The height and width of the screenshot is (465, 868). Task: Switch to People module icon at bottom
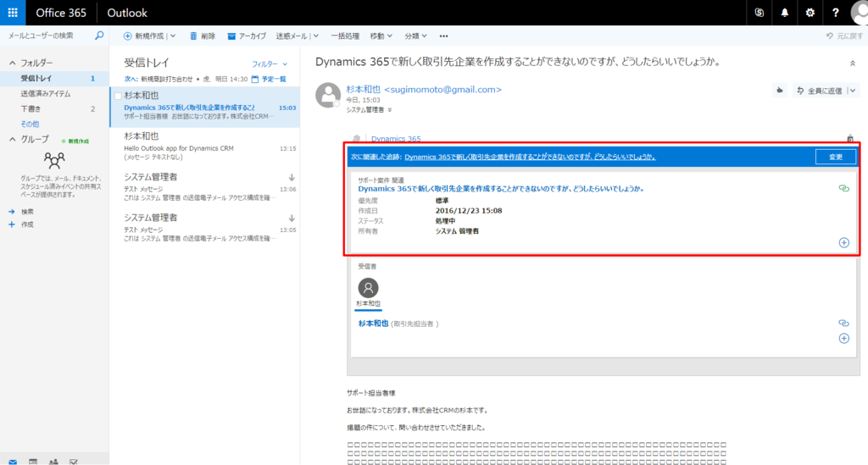pos(53,461)
